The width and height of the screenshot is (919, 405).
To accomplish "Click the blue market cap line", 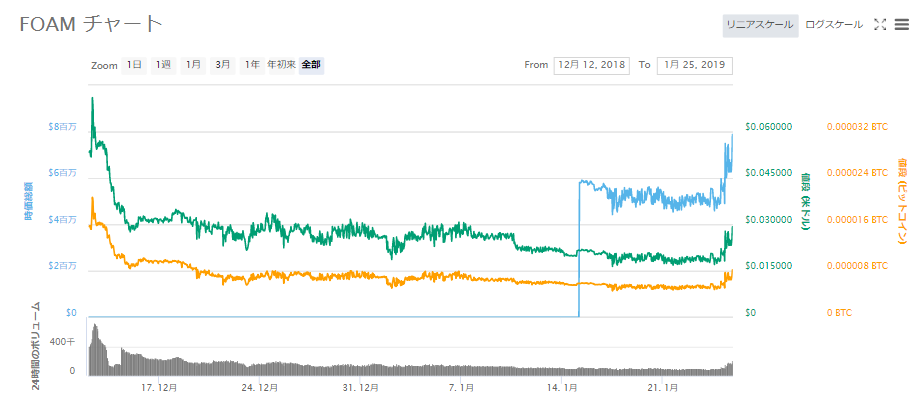I will pos(620,195).
